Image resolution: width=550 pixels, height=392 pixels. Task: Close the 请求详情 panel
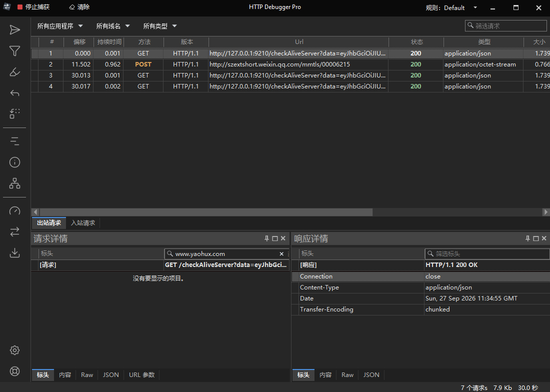coord(283,238)
